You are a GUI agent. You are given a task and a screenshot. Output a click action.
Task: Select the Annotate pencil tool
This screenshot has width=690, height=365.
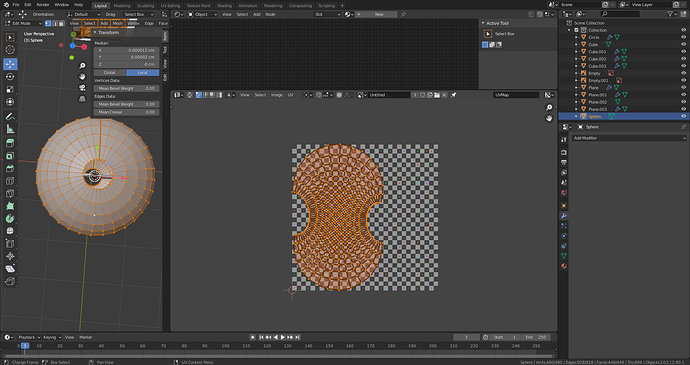click(10, 116)
